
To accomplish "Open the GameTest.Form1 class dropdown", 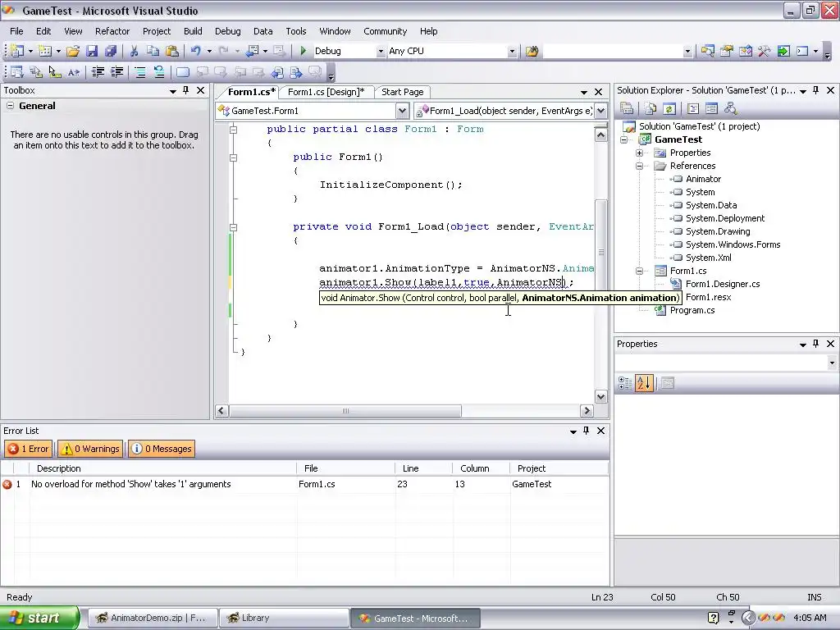I will (x=402, y=111).
